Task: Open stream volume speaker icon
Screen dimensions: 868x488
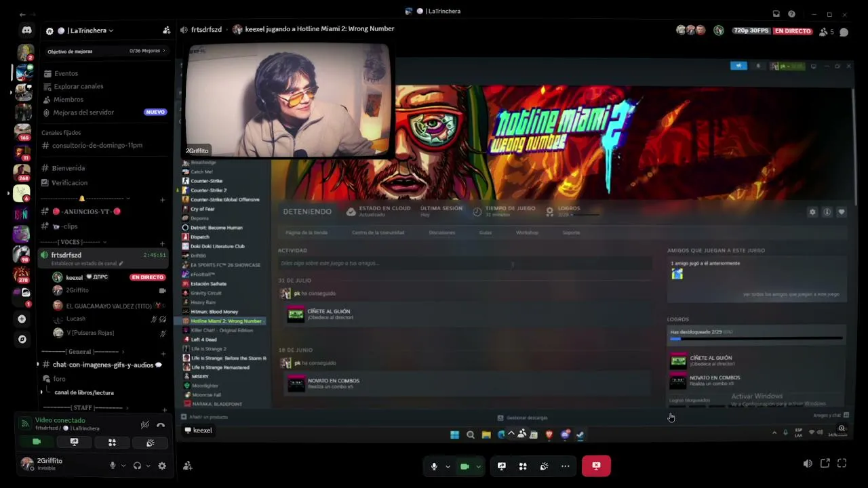Action: tap(807, 464)
